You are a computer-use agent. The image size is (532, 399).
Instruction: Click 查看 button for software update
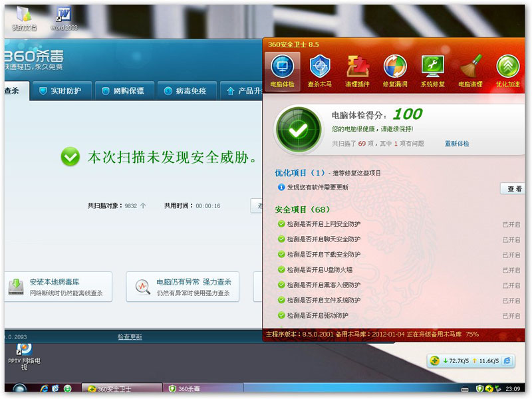pyautogui.click(x=513, y=189)
